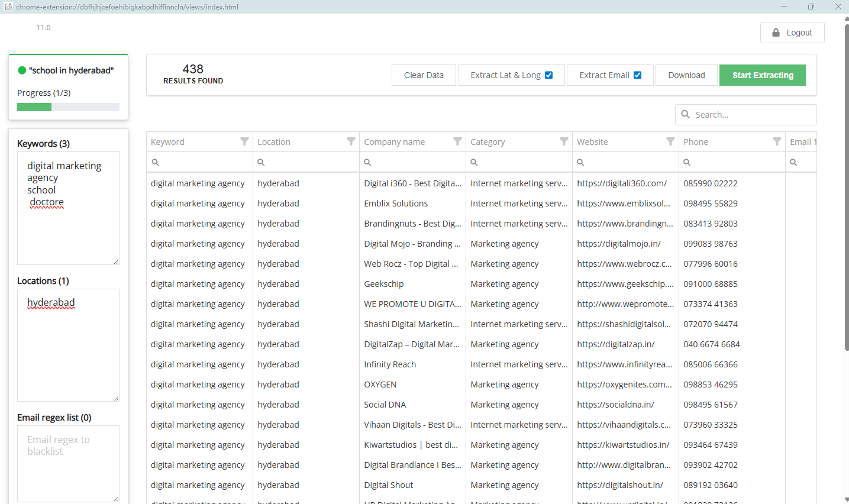Click the Download button
The image size is (849, 504).
(x=686, y=75)
